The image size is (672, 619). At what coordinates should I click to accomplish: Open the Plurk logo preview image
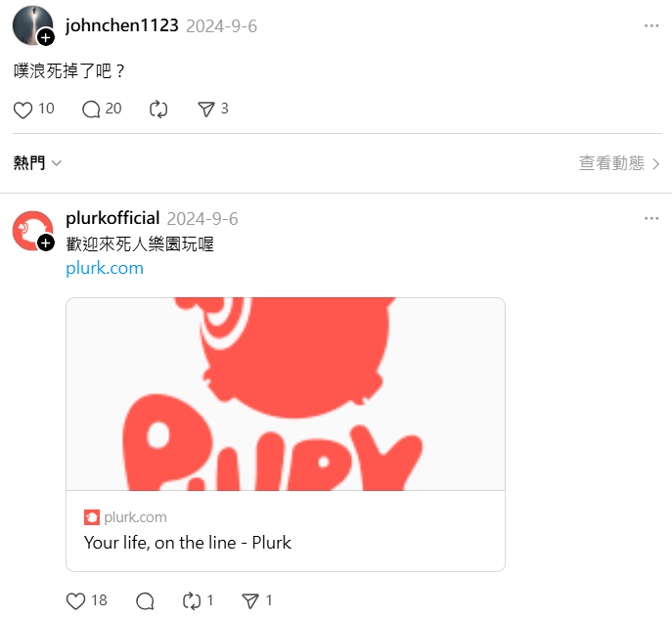(x=286, y=394)
